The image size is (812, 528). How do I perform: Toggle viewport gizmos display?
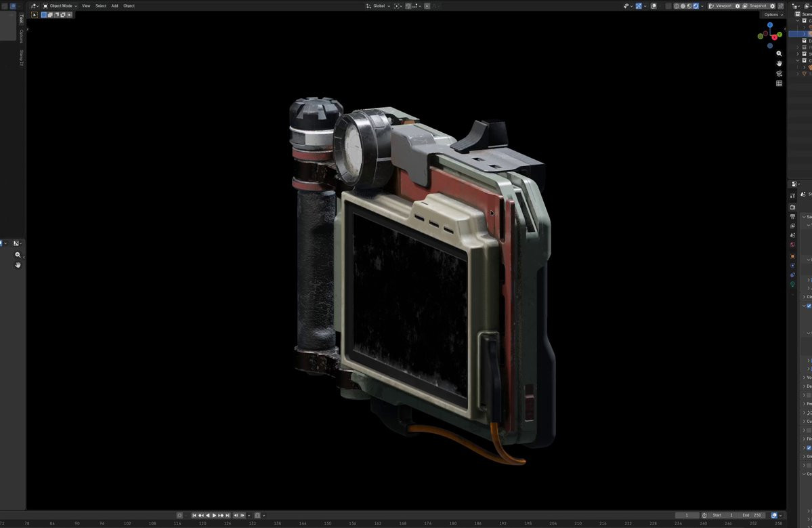[x=639, y=5]
